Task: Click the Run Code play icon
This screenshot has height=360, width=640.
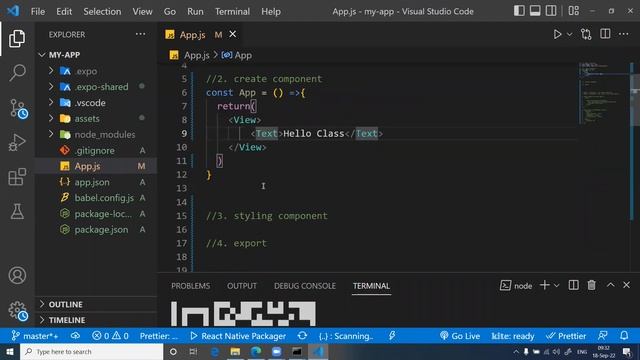Action: click(x=557, y=34)
